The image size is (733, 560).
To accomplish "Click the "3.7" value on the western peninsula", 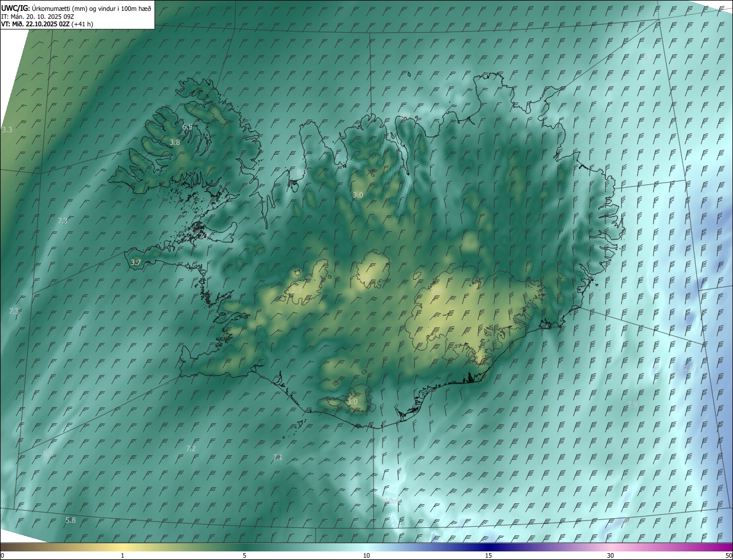I will (x=136, y=262).
